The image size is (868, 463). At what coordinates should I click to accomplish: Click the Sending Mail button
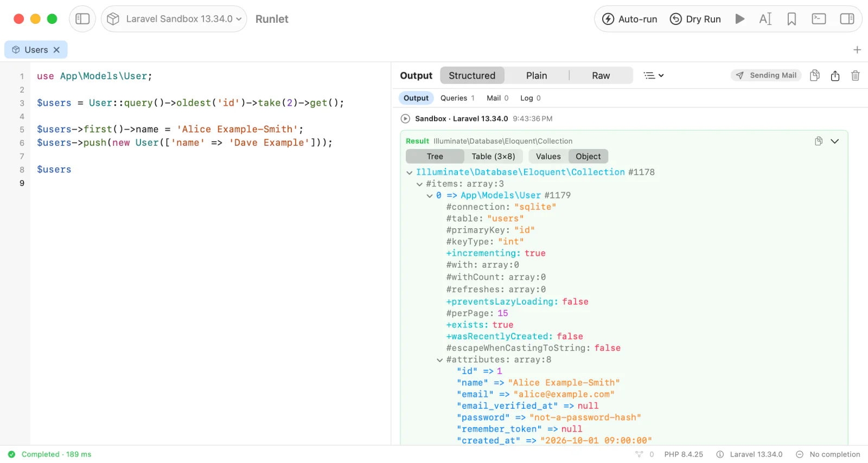coord(766,75)
